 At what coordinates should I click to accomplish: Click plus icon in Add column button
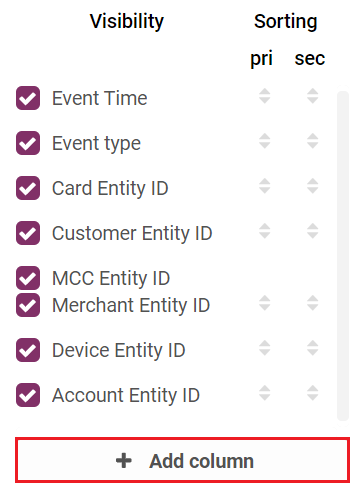pyautogui.click(x=124, y=461)
